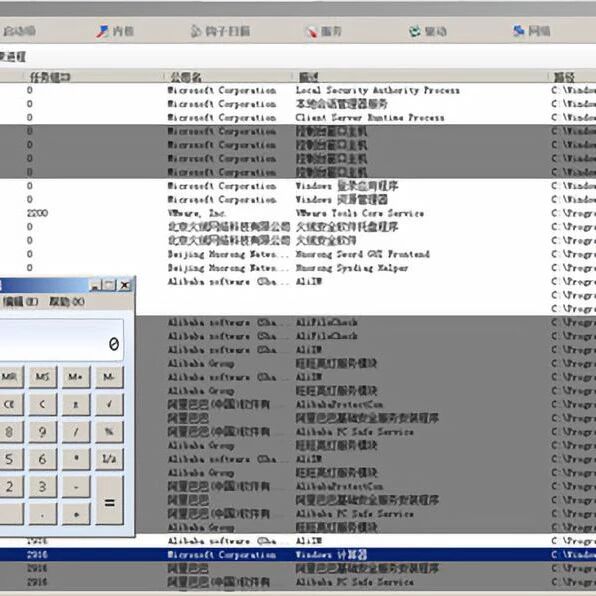Select the 本地会话管理器服务 row
Viewport: 596px width, 596px height.
(298, 104)
